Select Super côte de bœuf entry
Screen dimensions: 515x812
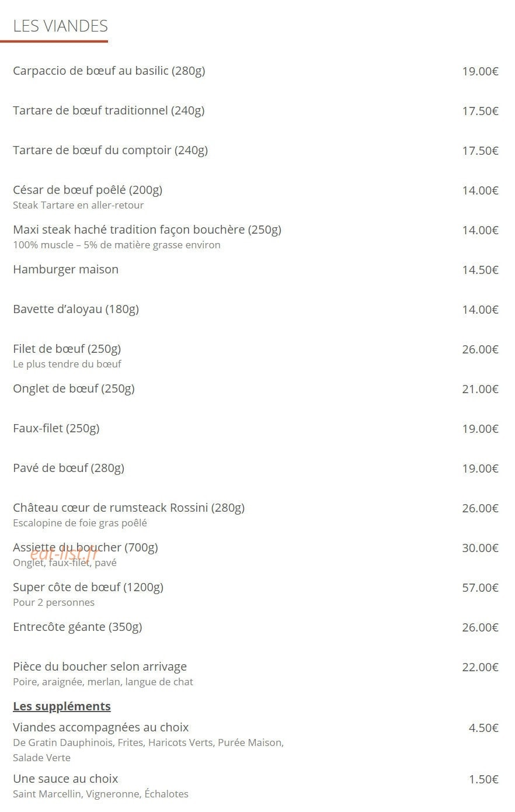pyautogui.click(x=88, y=587)
